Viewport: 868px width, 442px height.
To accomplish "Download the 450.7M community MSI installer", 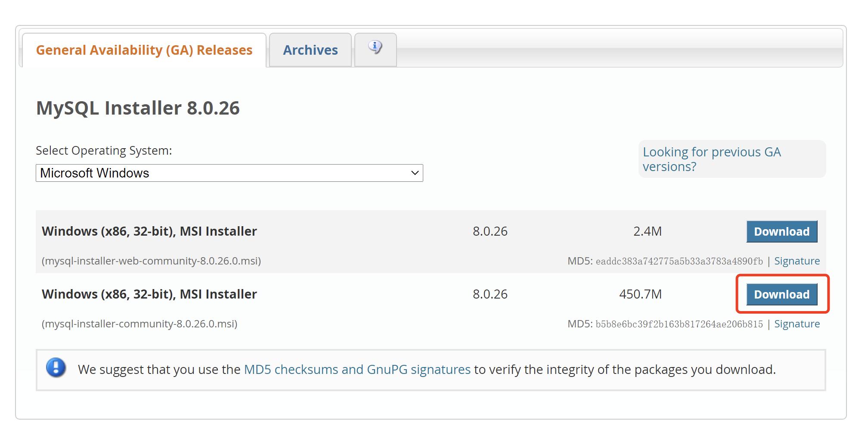I will [x=781, y=295].
